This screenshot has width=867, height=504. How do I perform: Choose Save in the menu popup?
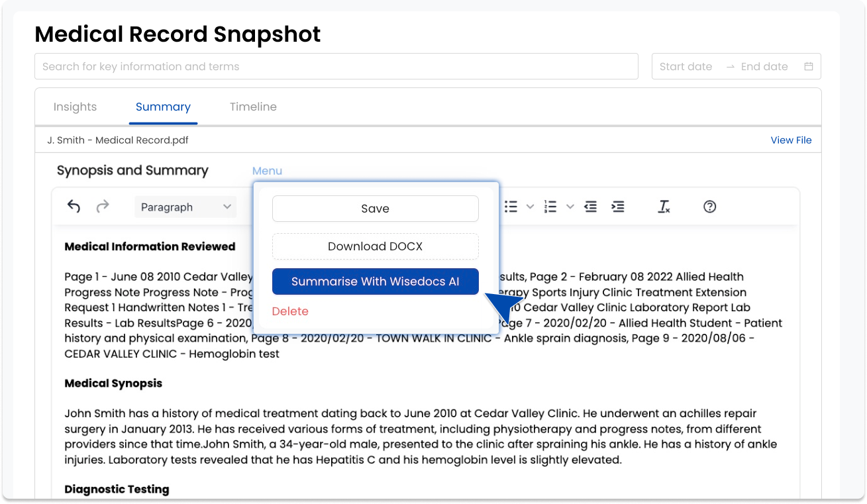(x=375, y=209)
